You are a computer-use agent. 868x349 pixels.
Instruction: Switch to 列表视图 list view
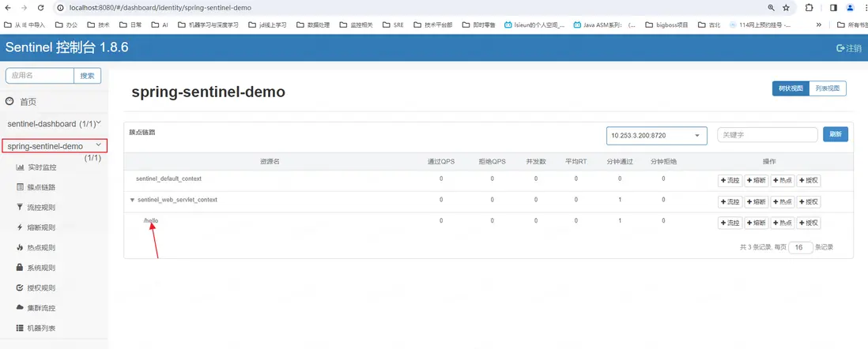[828, 88]
